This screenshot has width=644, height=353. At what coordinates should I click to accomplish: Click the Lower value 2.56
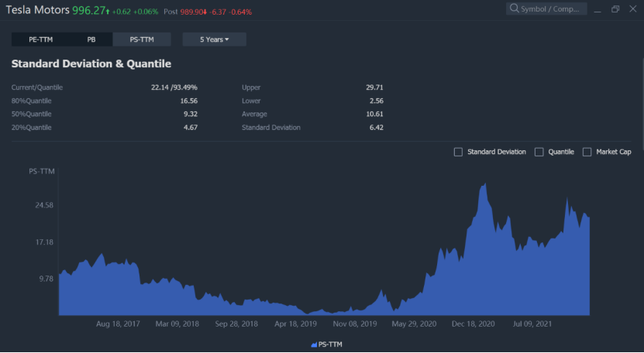click(x=377, y=101)
